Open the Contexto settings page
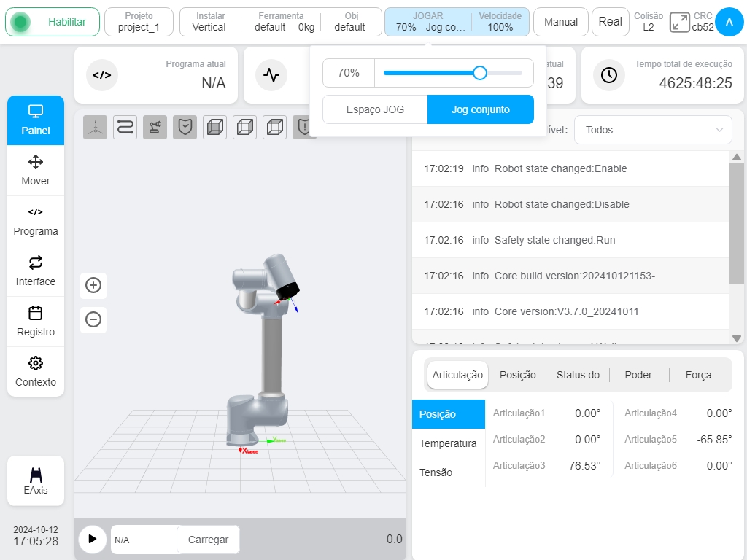747x560 pixels. 36,372
